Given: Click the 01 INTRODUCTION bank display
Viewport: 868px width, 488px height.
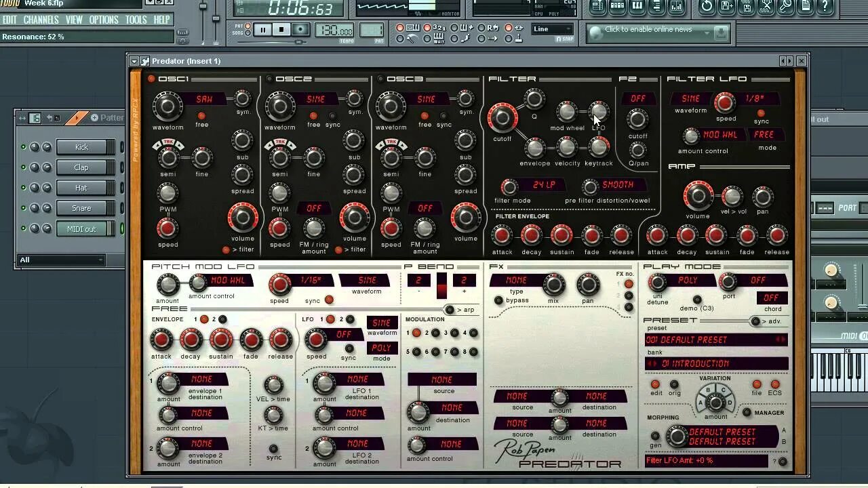Looking at the screenshot, I should click(x=716, y=364).
